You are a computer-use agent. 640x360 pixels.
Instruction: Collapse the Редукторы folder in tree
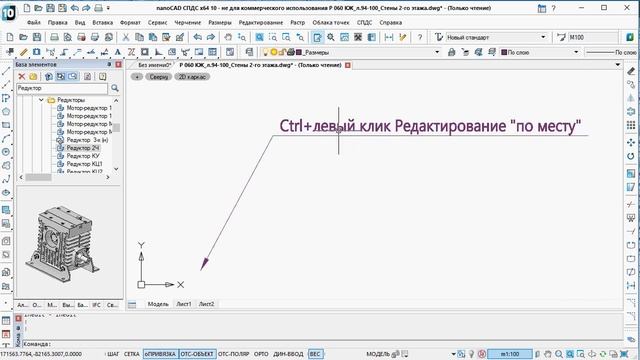pos(41,100)
